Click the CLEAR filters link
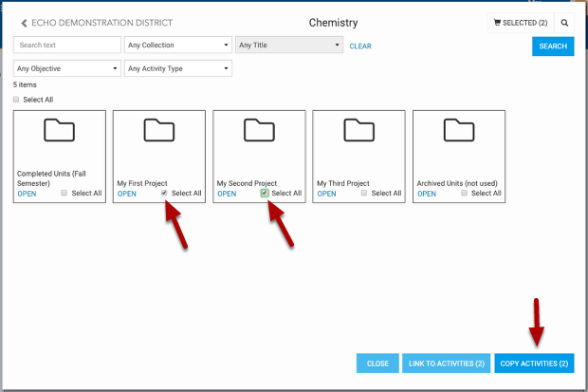Viewport: 588px width, 392px height. (x=360, y=46)
